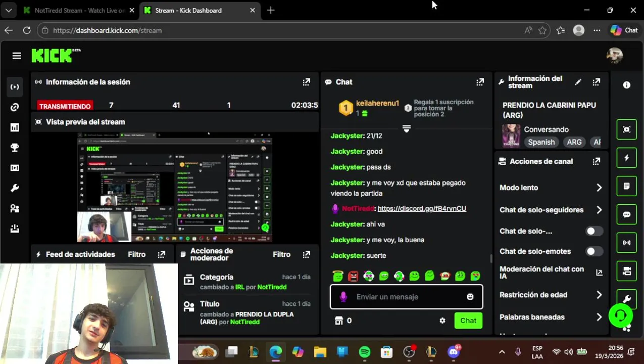Open the trophy icon in left sidebar
This screenshot has height=364, width=644.
15,148
